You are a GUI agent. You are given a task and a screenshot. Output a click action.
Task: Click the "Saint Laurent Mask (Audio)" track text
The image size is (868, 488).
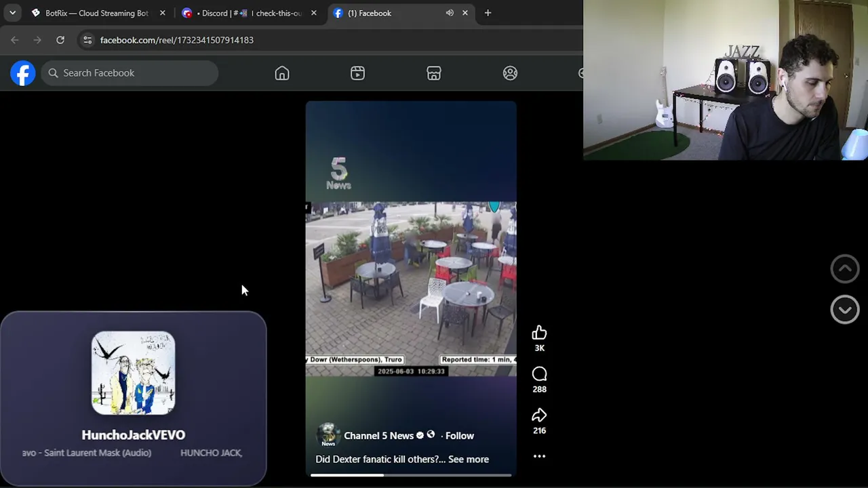pos(98,453)
